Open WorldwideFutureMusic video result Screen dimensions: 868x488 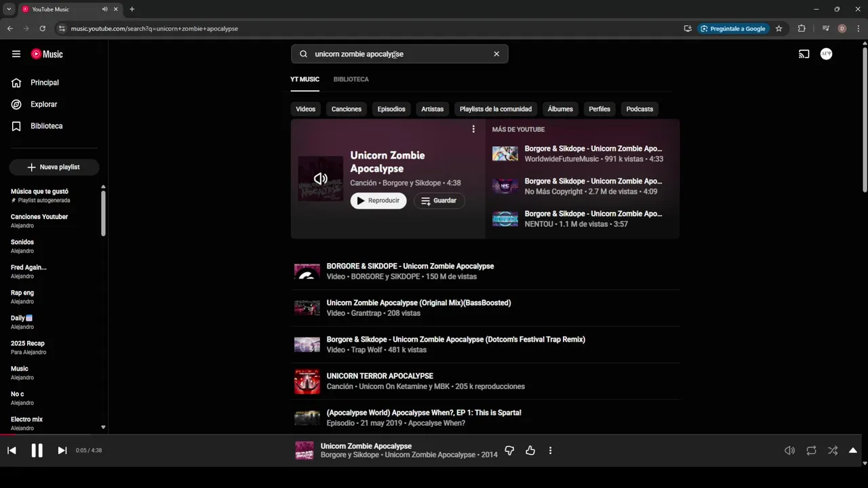[x=582, y=154]
